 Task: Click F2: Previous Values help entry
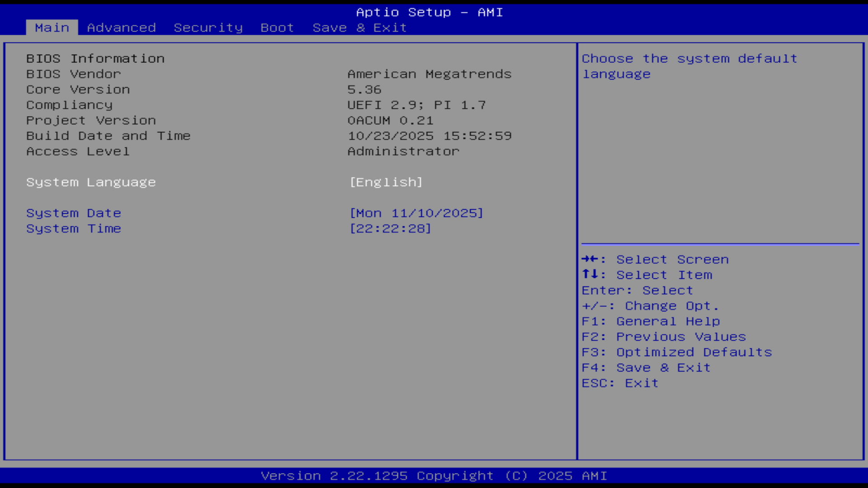pos(664,337)
